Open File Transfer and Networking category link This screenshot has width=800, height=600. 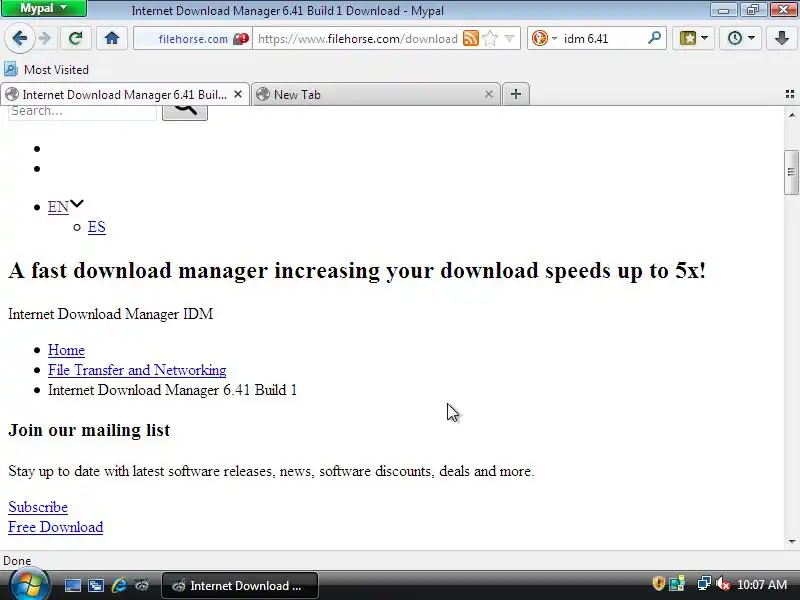coord(137,370)
